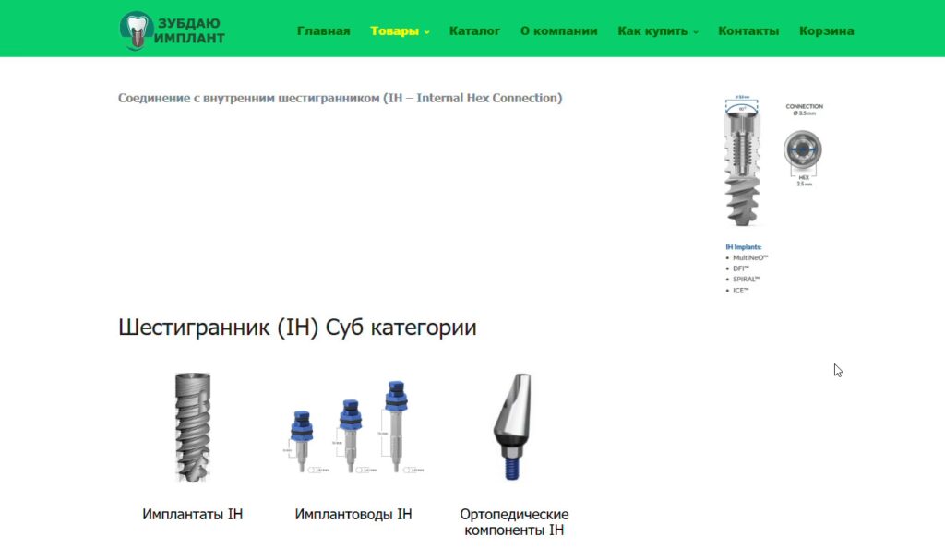Screen dimensions: 945x560
Task: View the Контакты page
Action: (x=748, y=30)
